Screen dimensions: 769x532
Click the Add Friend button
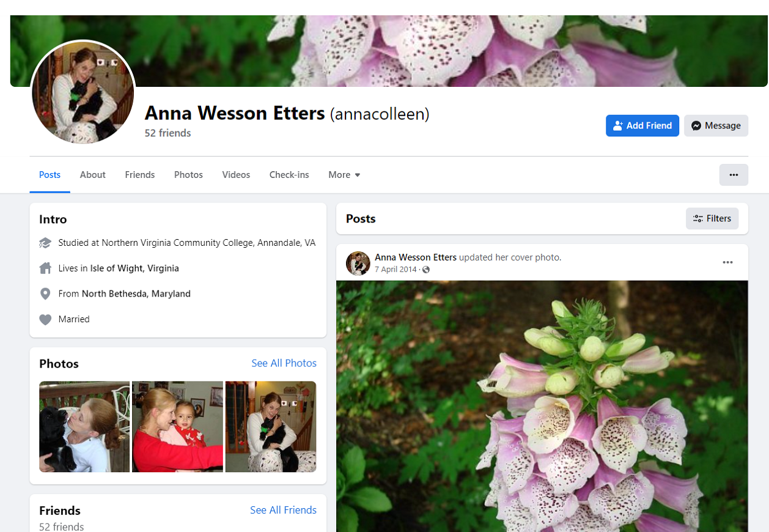point(642,125)
